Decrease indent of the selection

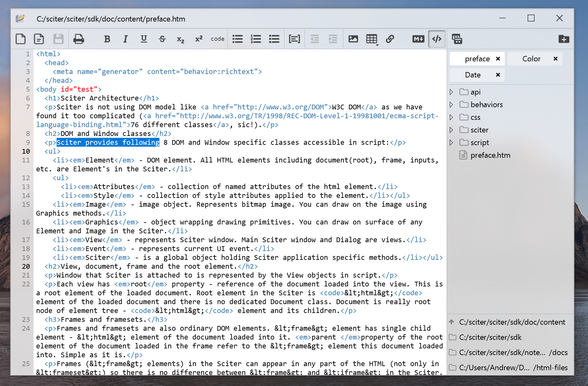[315, 39]
